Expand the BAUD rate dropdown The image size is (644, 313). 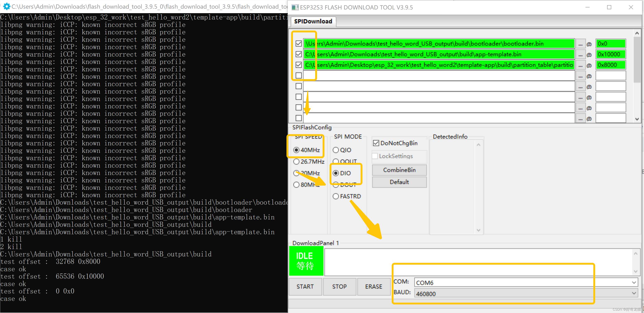(x=634, y=293)
